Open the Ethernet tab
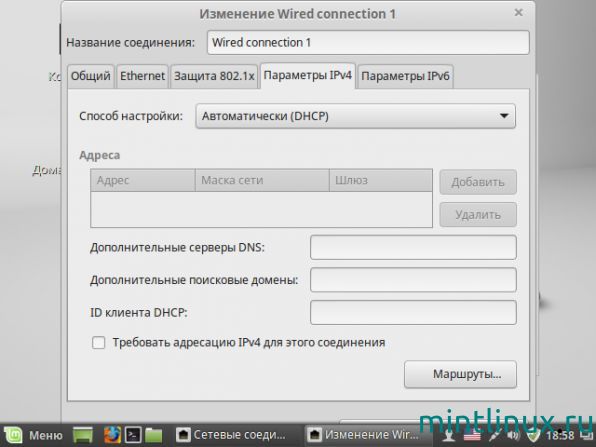The image size is (596, 447). point(143,76)
